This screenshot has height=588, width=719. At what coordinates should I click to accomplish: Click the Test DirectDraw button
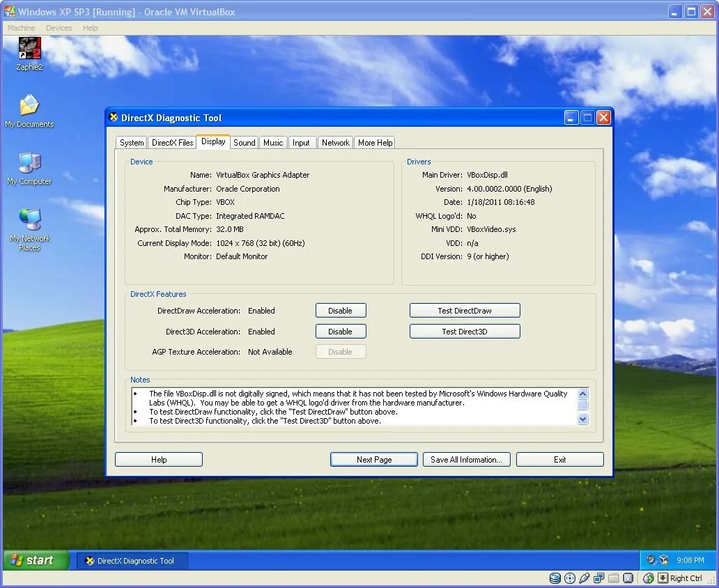point(465,311)
